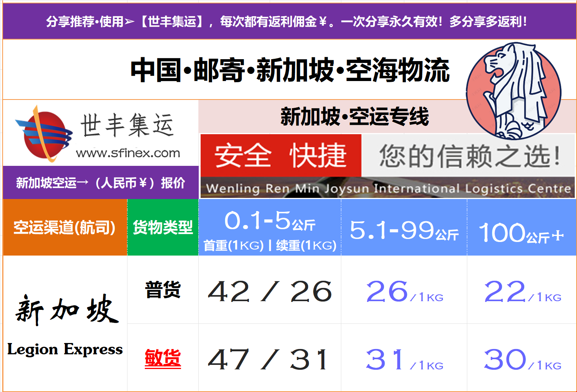The width and height of the screenshot is (577, 392).
Task: Select the 0.1-5公斤 weight column header
Action: pyautogui.click(x=270, y=227)
